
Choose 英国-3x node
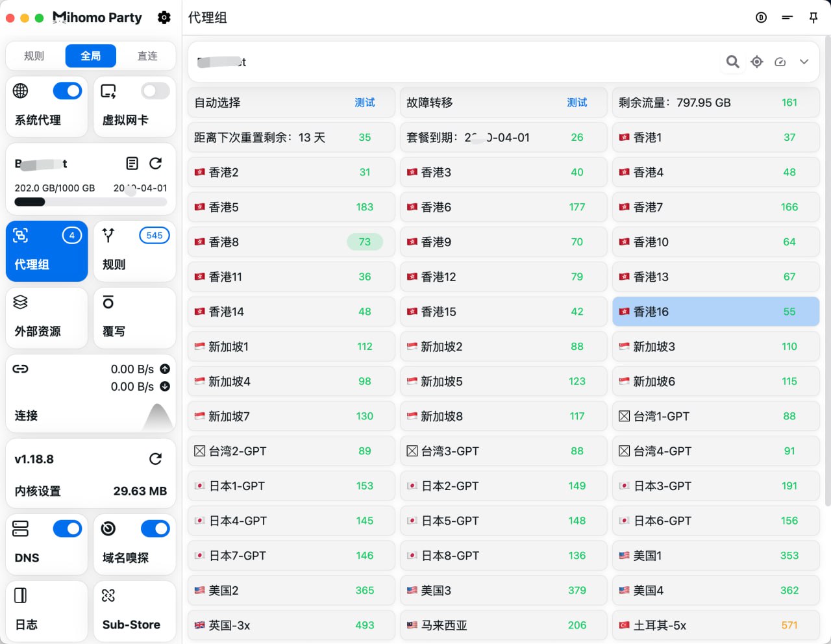tap(291, 625)
